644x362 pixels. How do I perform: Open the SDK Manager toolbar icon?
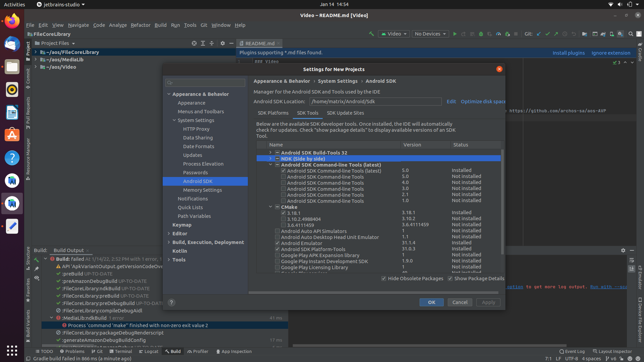(621, 34)
